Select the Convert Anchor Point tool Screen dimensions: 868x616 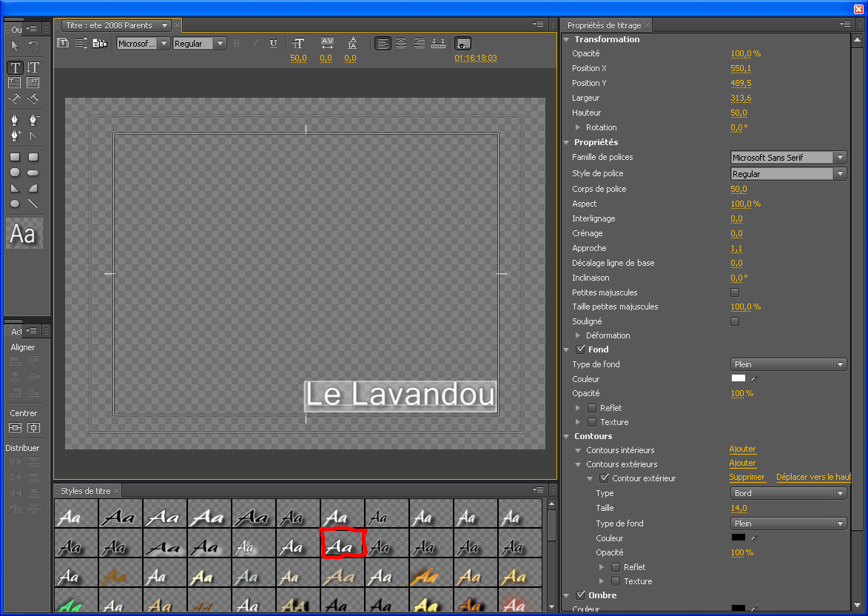pyautogui.click(x=33, y=135)
